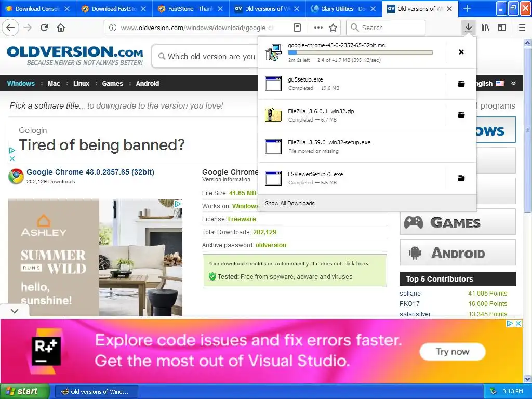This screenshot has height=399, width=532.
Task: Cancel the google-chrome msi download
Action: pyautogui.click(x=461, y=52)
